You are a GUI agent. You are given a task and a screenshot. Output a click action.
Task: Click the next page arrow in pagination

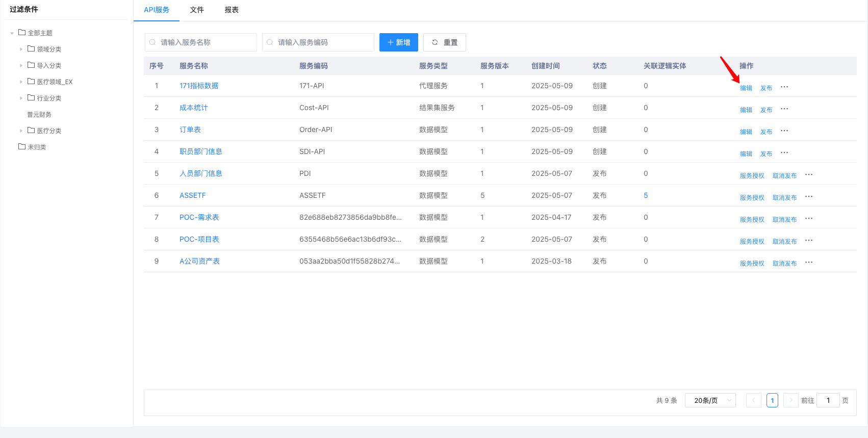tap(790, 400)
